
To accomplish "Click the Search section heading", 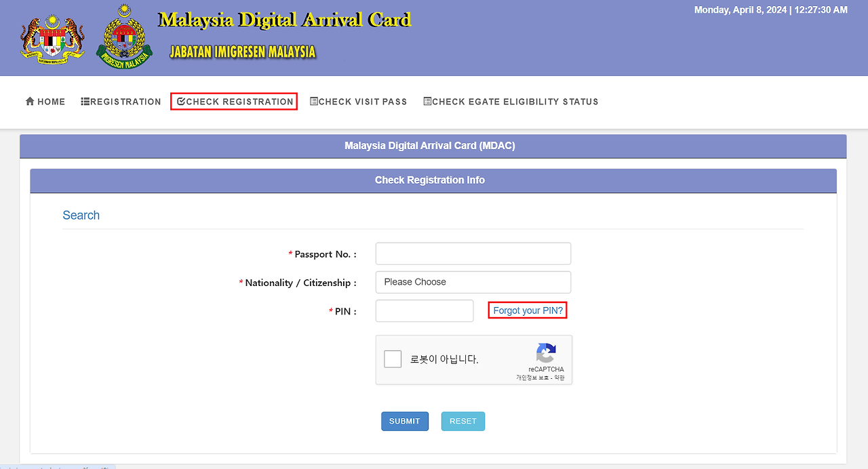I will pyautogui.click(x=81, y=216).
